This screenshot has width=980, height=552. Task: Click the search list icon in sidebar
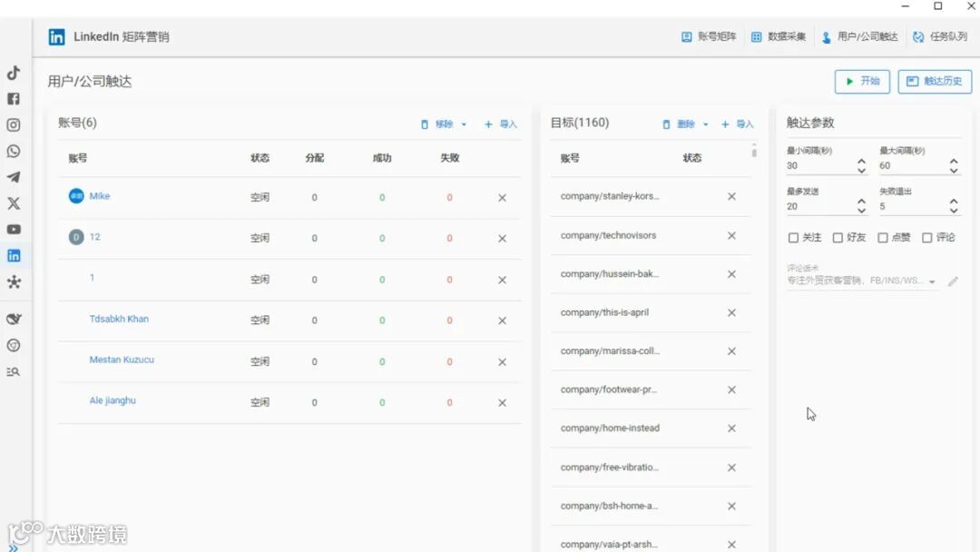click(13, 372)
